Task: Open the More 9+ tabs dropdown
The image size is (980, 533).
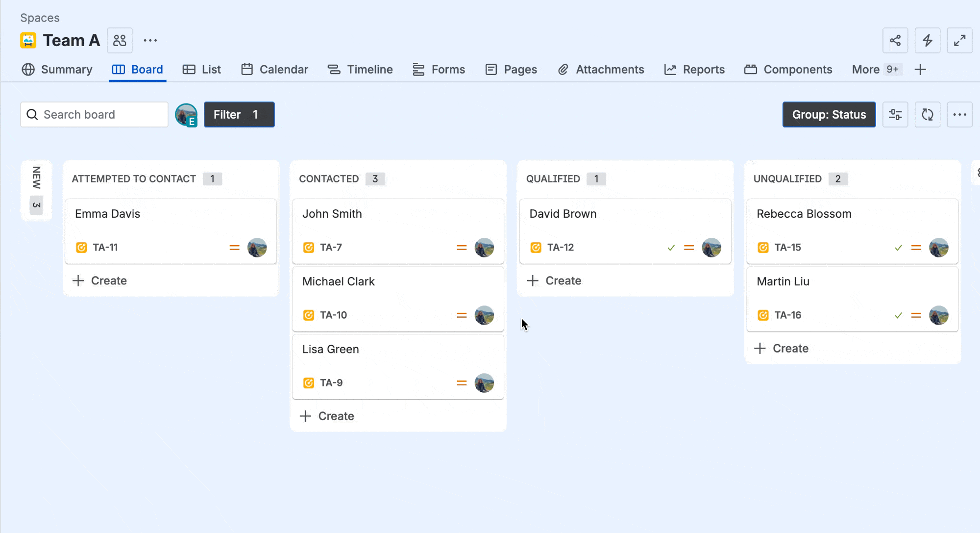Action: point(875,70)
